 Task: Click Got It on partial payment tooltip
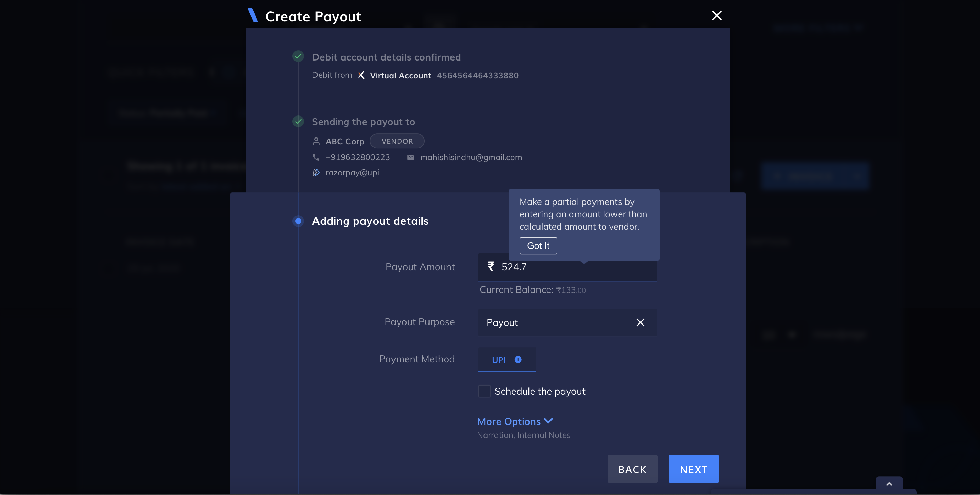[x=538, y=245]
